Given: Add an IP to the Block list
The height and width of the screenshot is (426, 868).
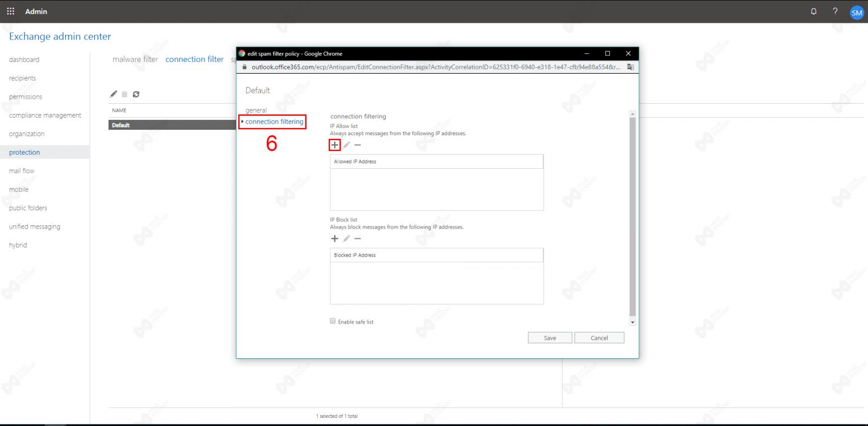Looking at the screenshot, I should (x=335, y=239).
